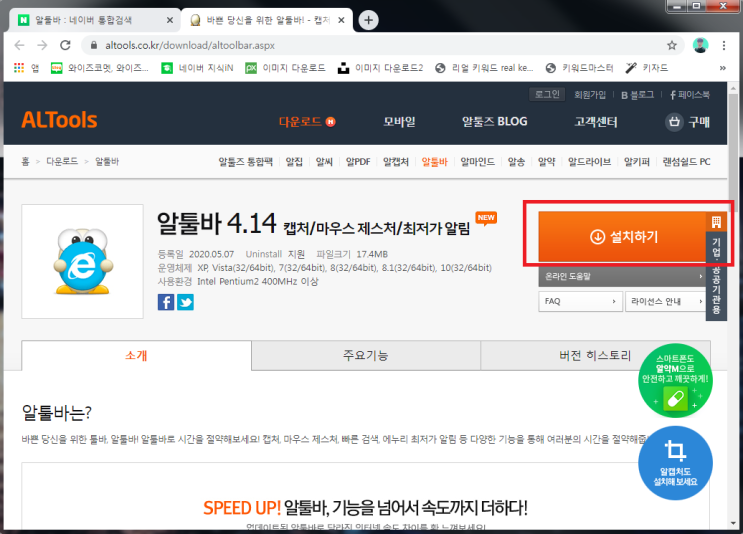Open the 이미지 다운로드2 bookmark

[381, 68]
